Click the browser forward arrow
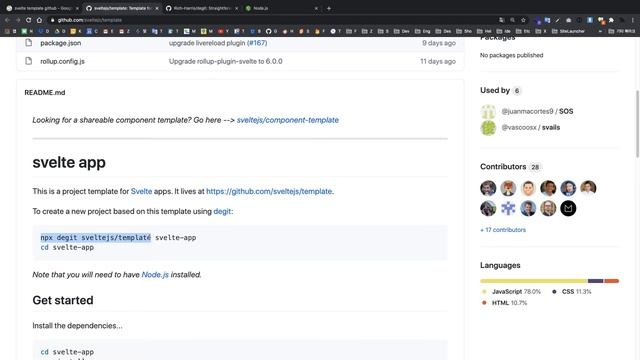This screenshot has width=640, height=360. tap(18, 20)
